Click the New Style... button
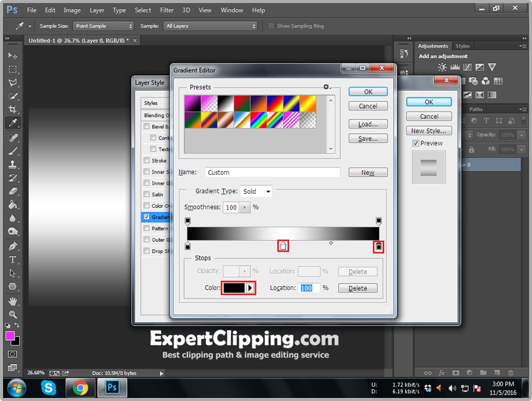Screen dimensions: 532x401 pyautogui.click(x=429, y=131)
